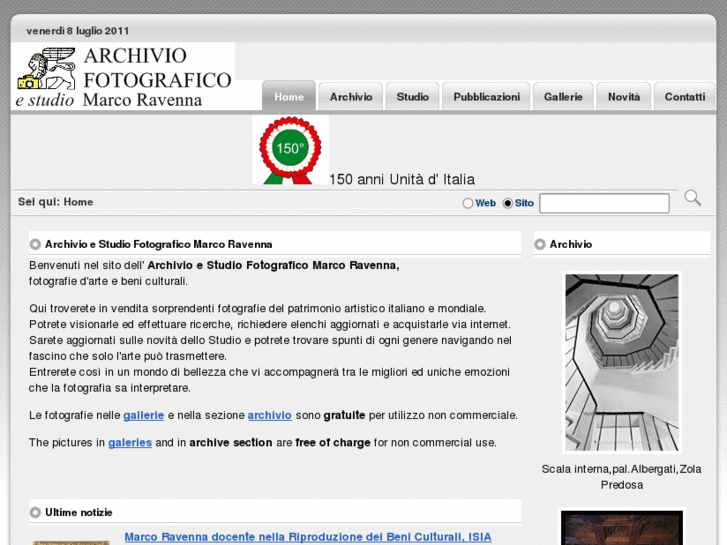Open the Novità tab
Screen dimensions: 727x545
(x=624, y=96)
